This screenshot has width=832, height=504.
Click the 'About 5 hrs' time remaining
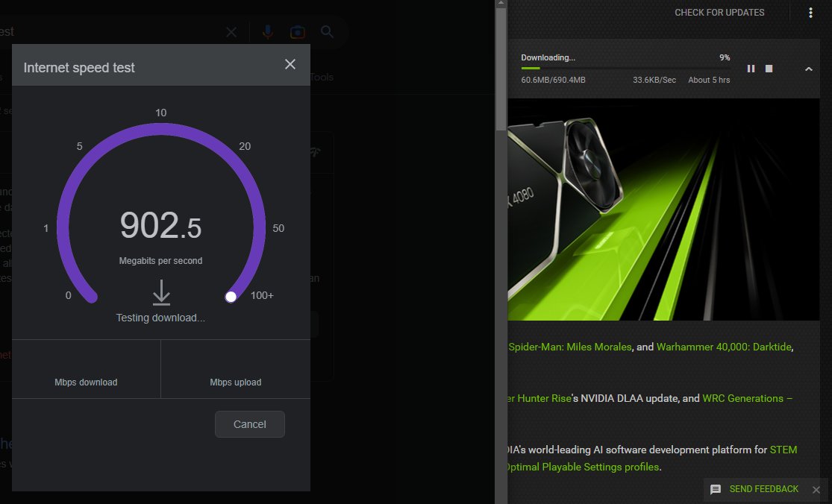click(709, 80)
